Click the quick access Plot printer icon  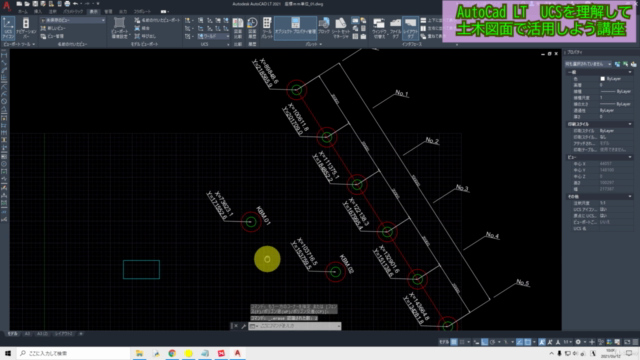(x=67, y=4)
